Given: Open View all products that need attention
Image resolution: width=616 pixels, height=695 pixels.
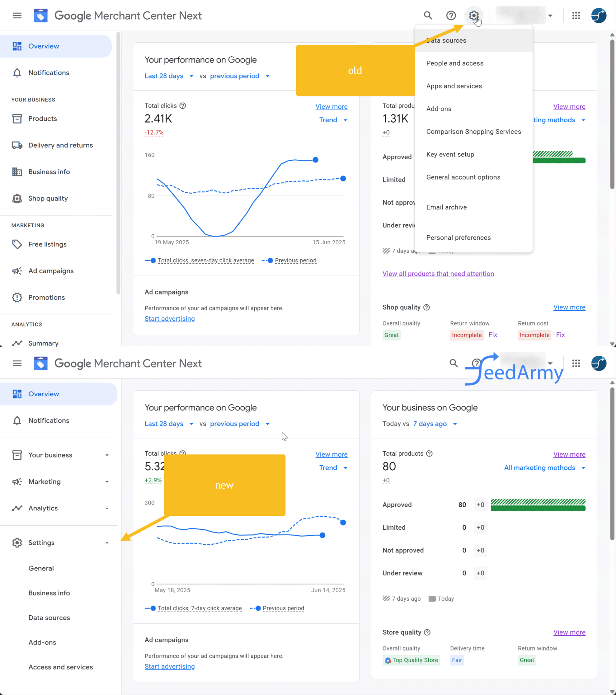Looking at the screenshot, I should coord(438,274).
